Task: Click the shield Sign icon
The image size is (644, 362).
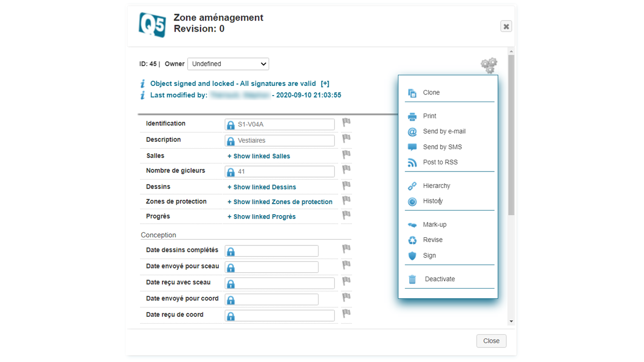Action: (412, 256)
